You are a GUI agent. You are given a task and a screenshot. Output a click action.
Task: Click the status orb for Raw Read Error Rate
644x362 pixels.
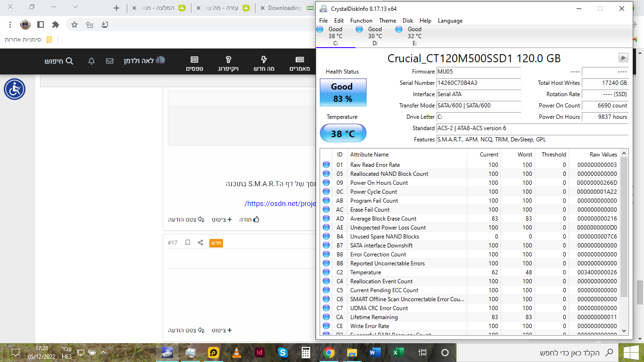326,165
